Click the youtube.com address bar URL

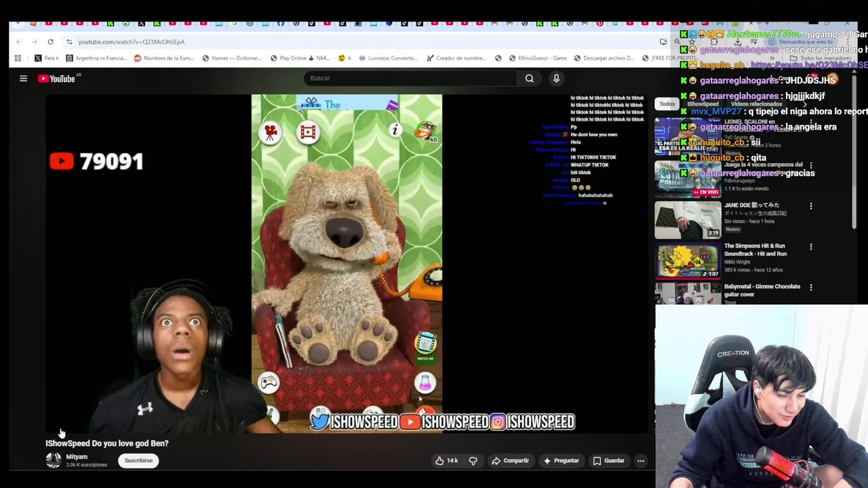coord(131,42)
